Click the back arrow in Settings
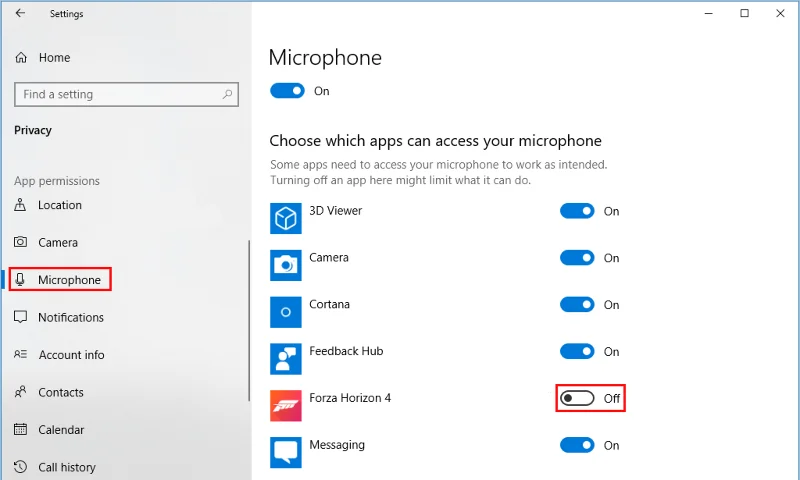The width and height of the screenshot is (800, 480). [x=20, y=13]
